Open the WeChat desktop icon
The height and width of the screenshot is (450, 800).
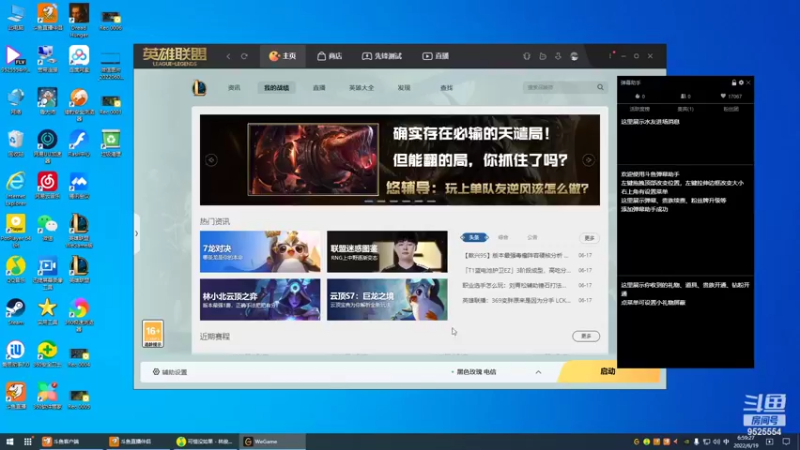tap(47, 228)
